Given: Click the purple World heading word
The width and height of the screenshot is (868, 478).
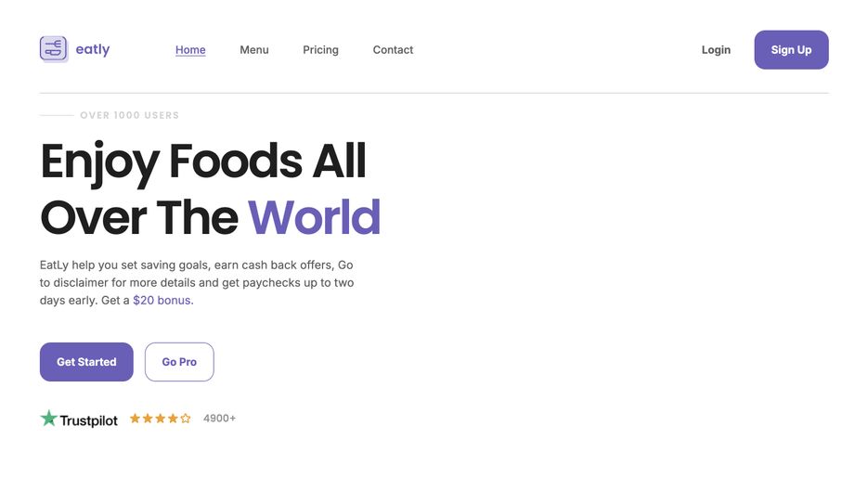Looking at the screenshot, I should [x=314, y=217].
